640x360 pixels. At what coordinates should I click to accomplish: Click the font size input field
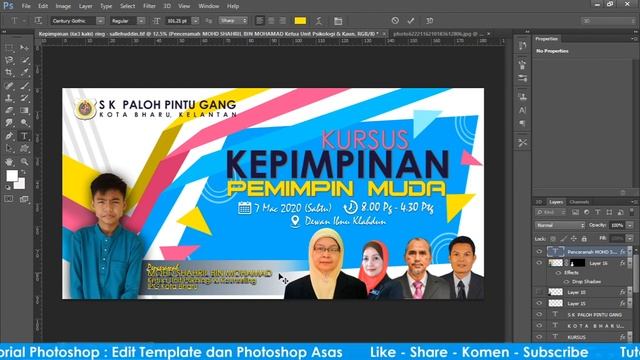178,20
